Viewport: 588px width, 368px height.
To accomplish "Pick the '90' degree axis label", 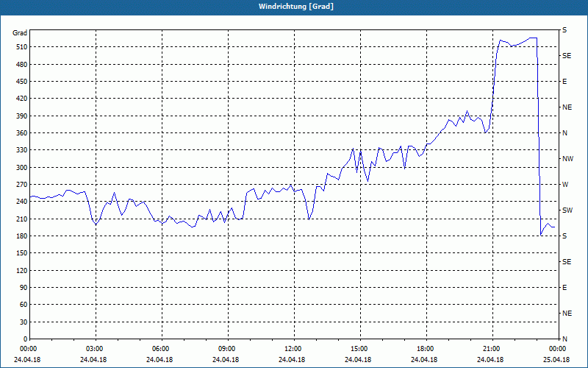I will (24, 288).
